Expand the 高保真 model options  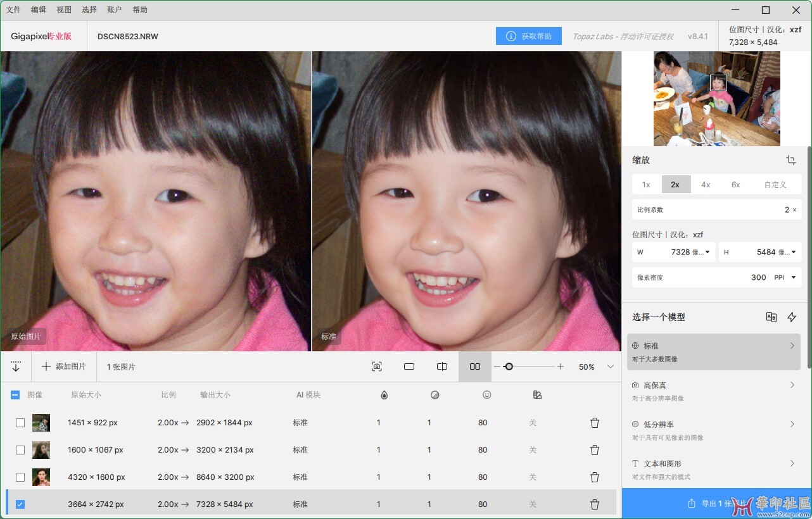click(x=792, y=385)
